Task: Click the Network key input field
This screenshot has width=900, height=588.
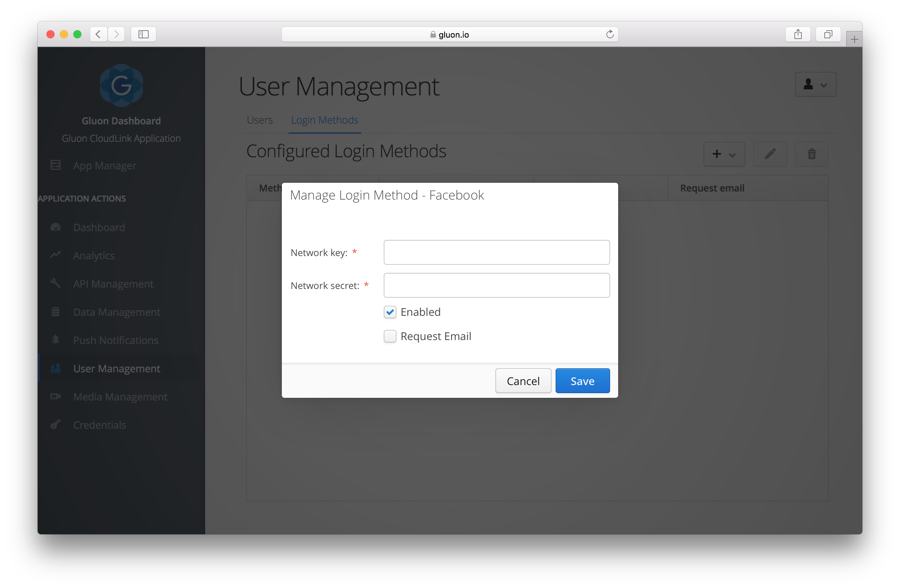Action: pyautogui.click(x=496, y=253)
